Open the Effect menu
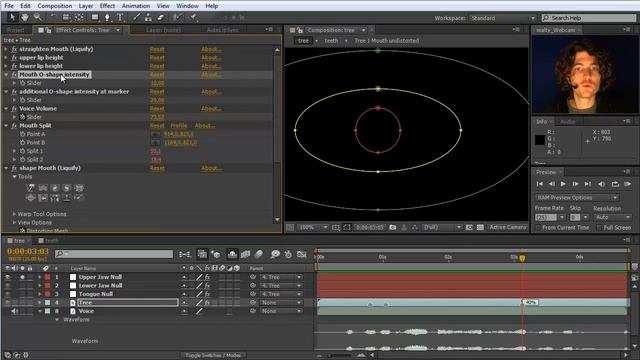The image size is (640, 360). 107,6
